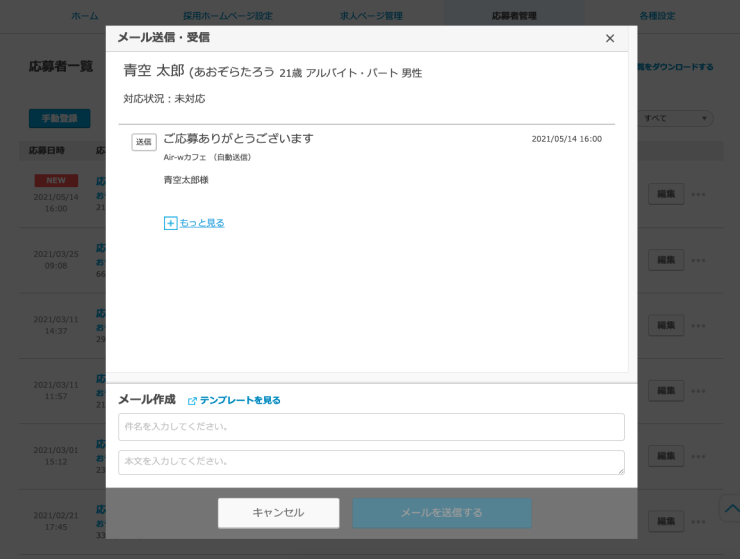Click the 2021/03/01 15:12 date cell
The width and height of the screenshot is (740, 559).
pyautogui.click(x=56, y=456)
